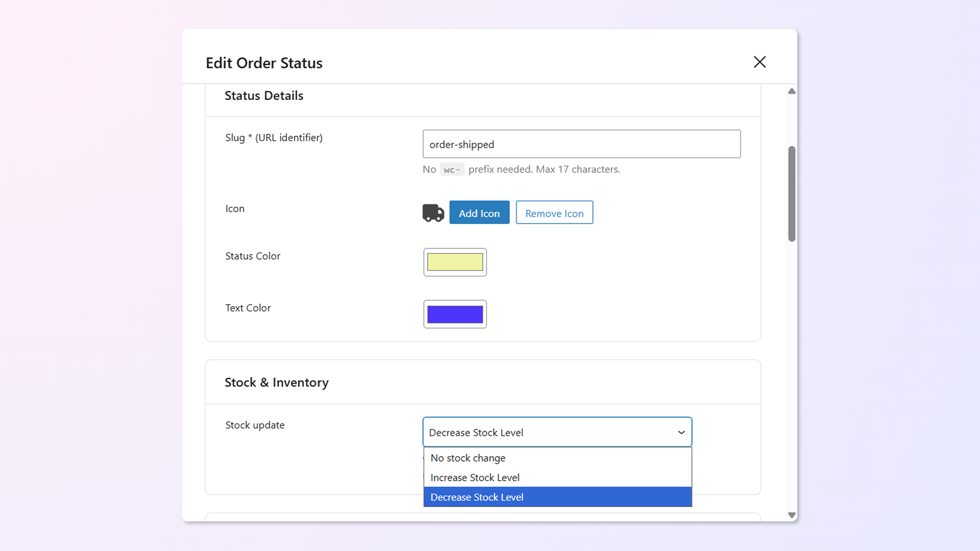Choose the No stock change option
Image resolution: width=980 pixels, height=551 pixels.
[468, 458]
